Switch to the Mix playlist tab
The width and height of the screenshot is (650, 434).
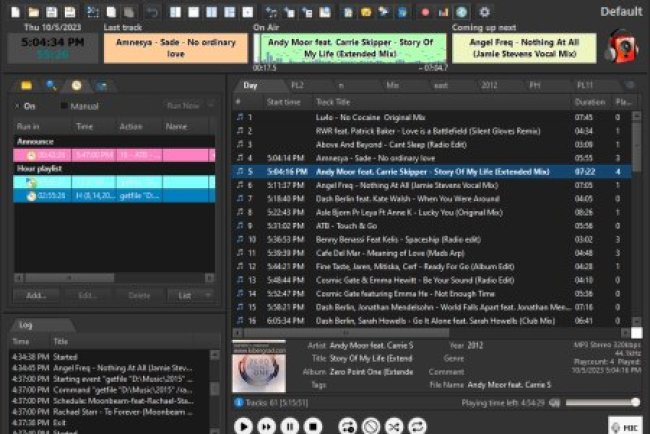pos(393,85)
